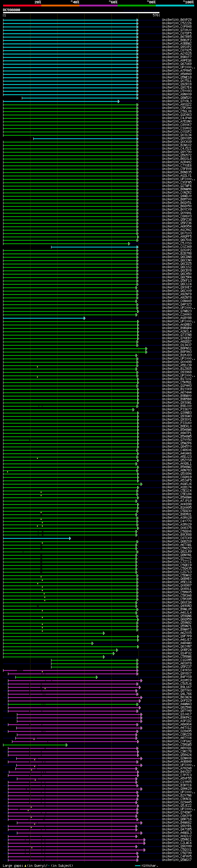Select hit UniRef100_C4JP48
Viewport: 197px width, 868px height.
177,118
